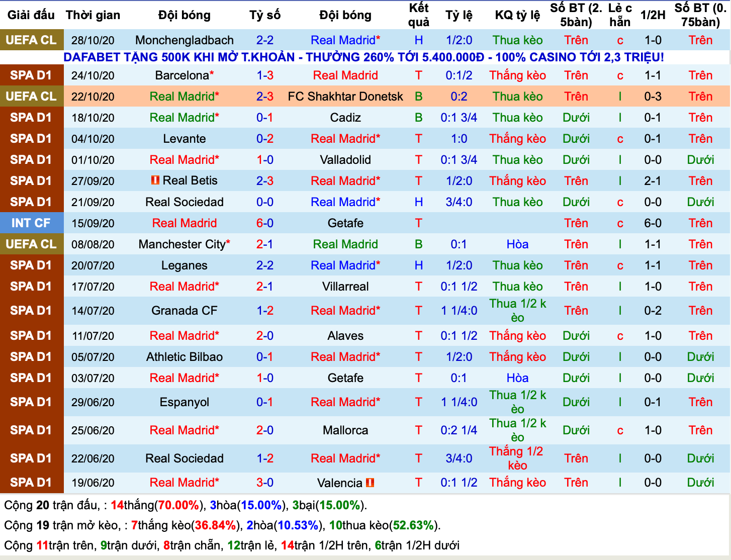Open the Athletic Bilbao team link
This screenshot has width=731, height=560.
(x=185, y=357)
